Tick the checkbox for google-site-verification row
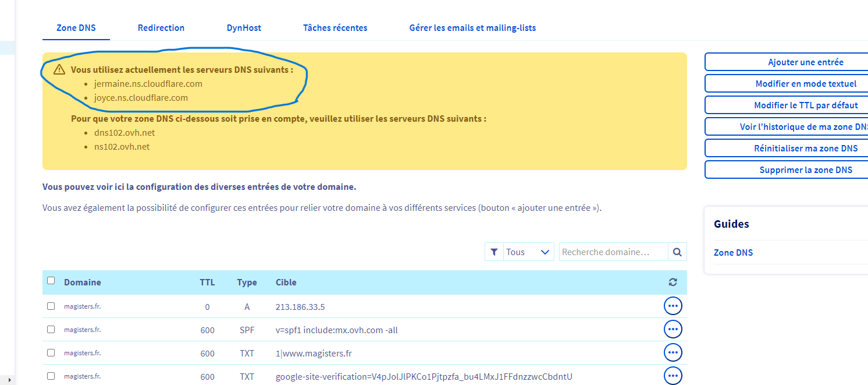 (x=51, y=376)
